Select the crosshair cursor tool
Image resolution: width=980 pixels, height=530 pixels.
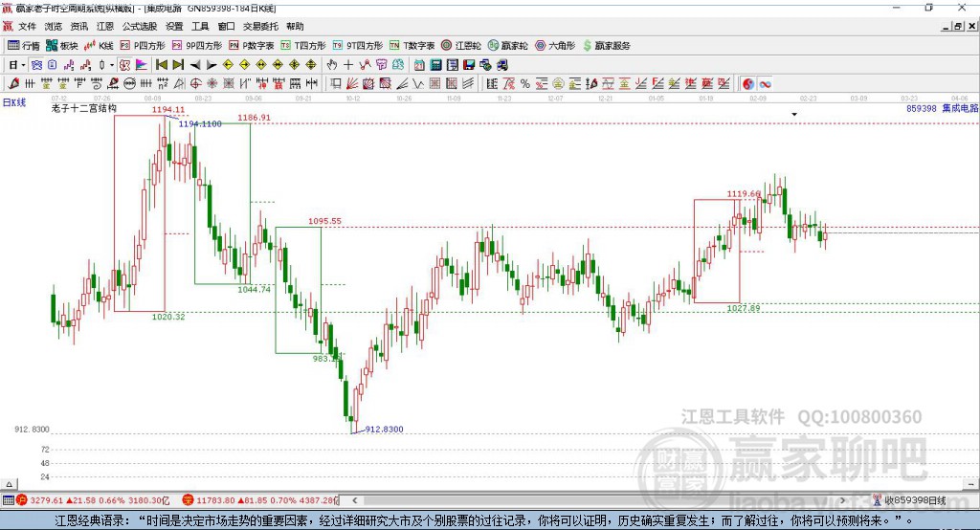click(x=348, y=65)
